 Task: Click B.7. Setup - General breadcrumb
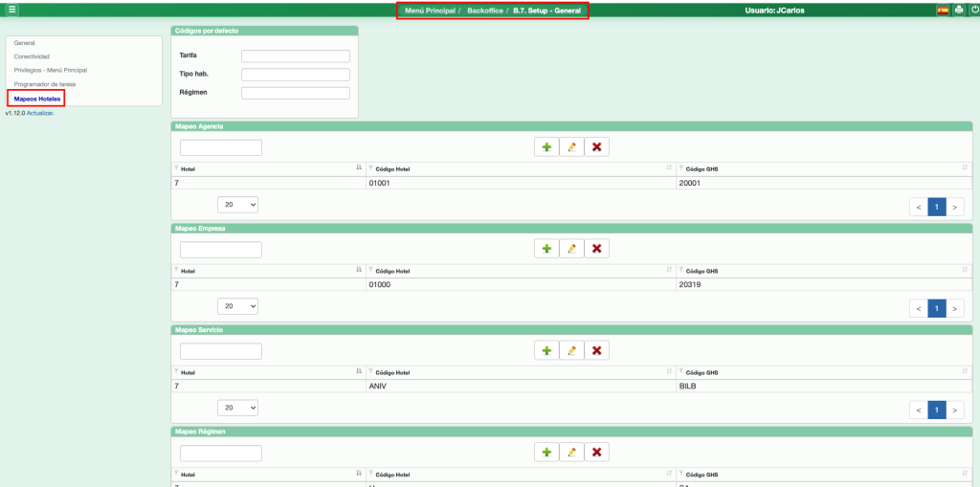(x=546, y=11)
